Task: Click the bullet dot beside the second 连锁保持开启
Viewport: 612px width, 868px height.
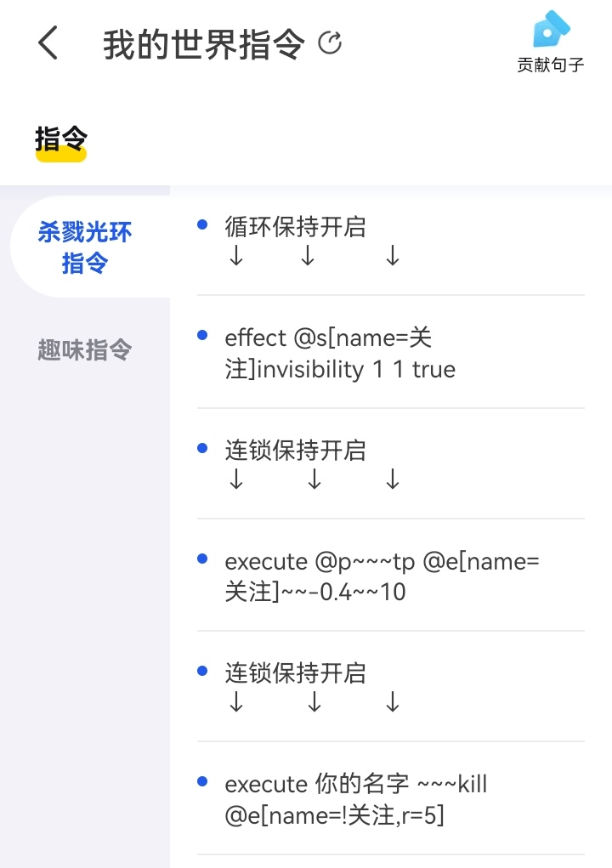Action: (x=202, y=670)
